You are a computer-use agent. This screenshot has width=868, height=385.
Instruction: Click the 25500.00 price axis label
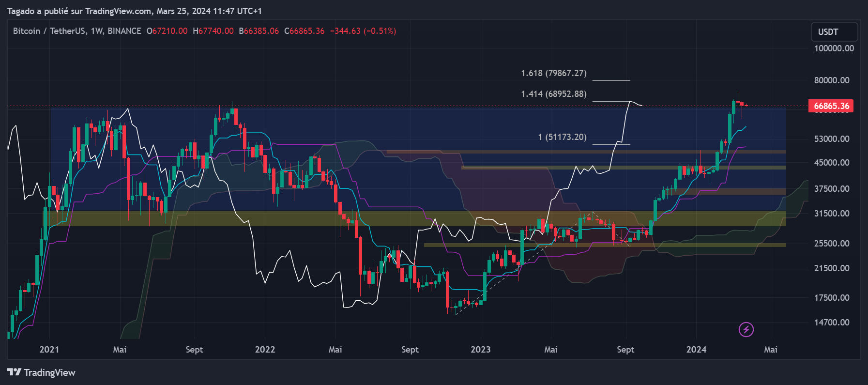coord(832,244)
